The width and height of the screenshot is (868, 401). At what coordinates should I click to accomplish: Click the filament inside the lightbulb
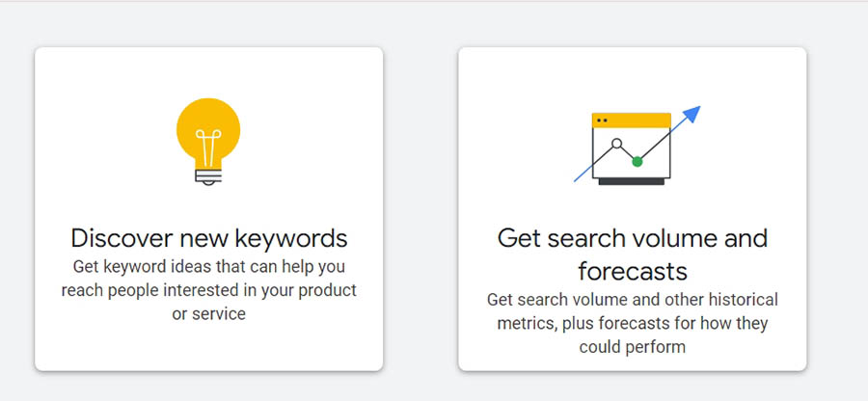pos(208,147)
